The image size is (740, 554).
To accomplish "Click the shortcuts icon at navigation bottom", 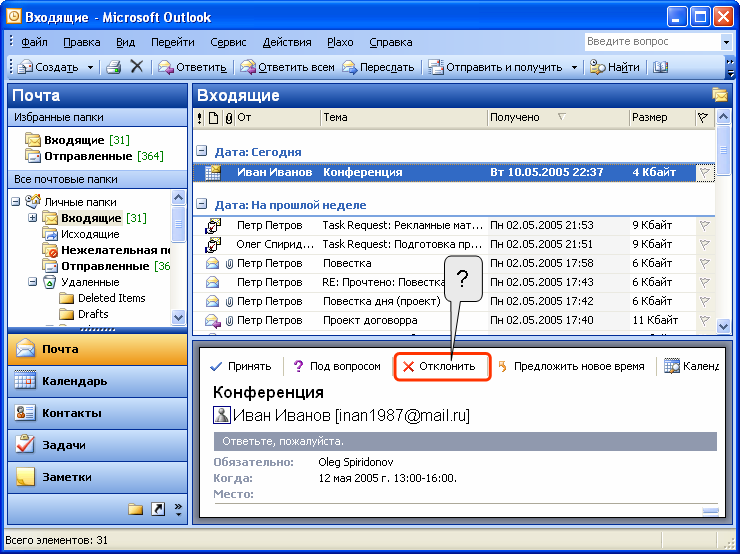I will 158,509.
